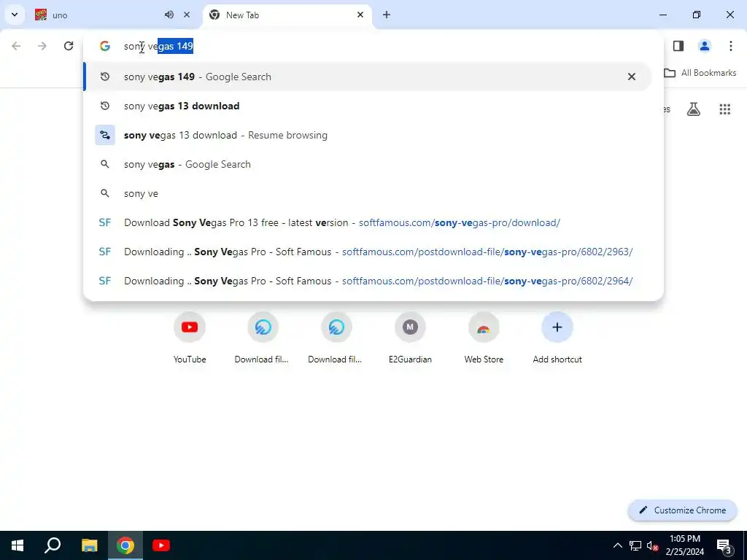Open Chrome three-dot menu

tap(730, 46)
